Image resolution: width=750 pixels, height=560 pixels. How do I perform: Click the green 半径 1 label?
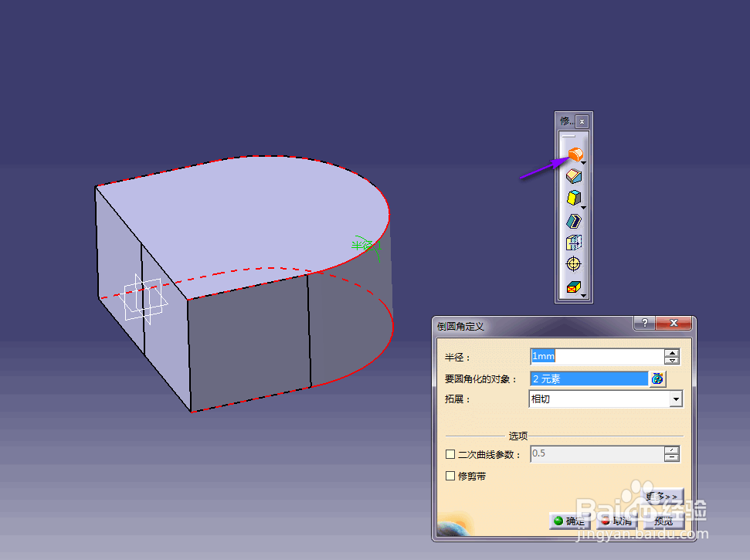pos(366,246)
